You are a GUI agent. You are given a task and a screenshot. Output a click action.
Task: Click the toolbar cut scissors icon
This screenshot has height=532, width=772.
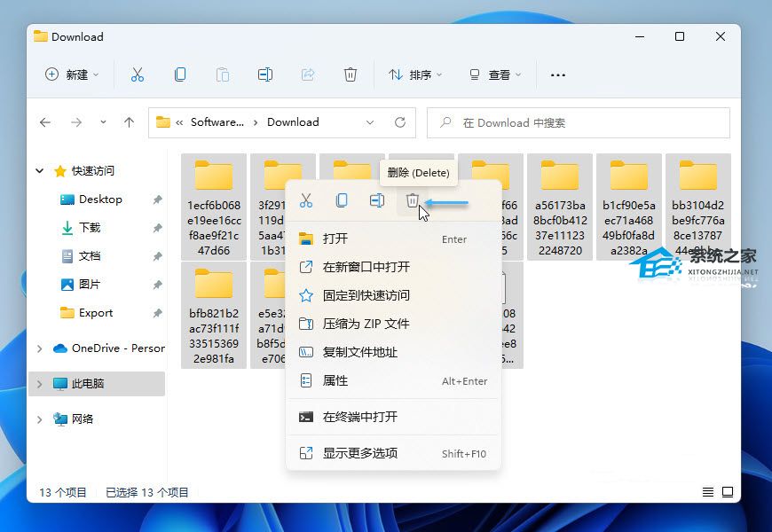pyautogui.click(x=138, y=75)
